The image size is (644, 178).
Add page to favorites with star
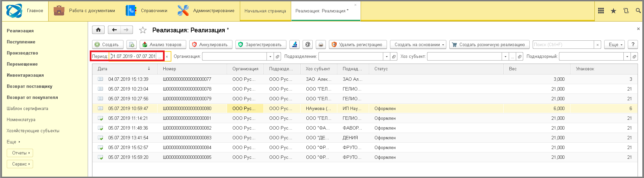tap(143, 30)
